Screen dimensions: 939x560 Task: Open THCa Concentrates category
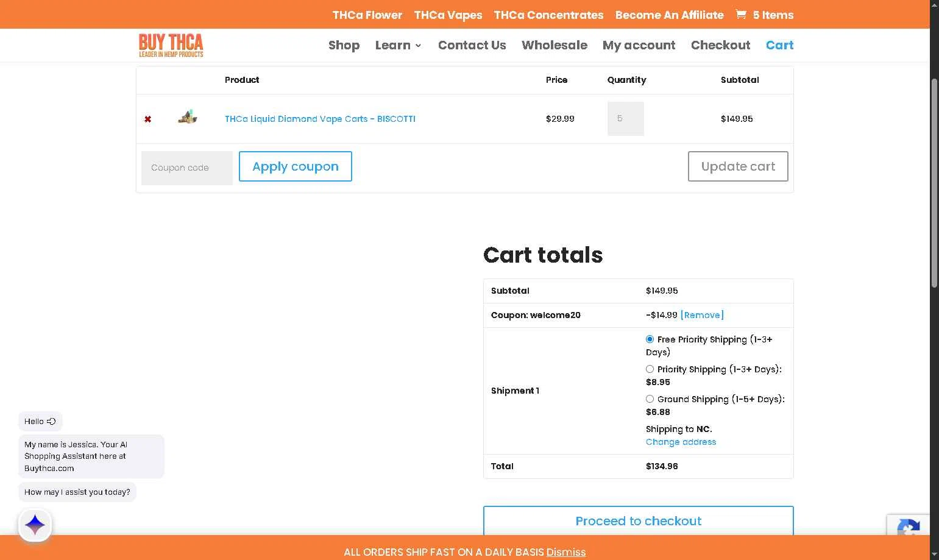click(548, 15)
